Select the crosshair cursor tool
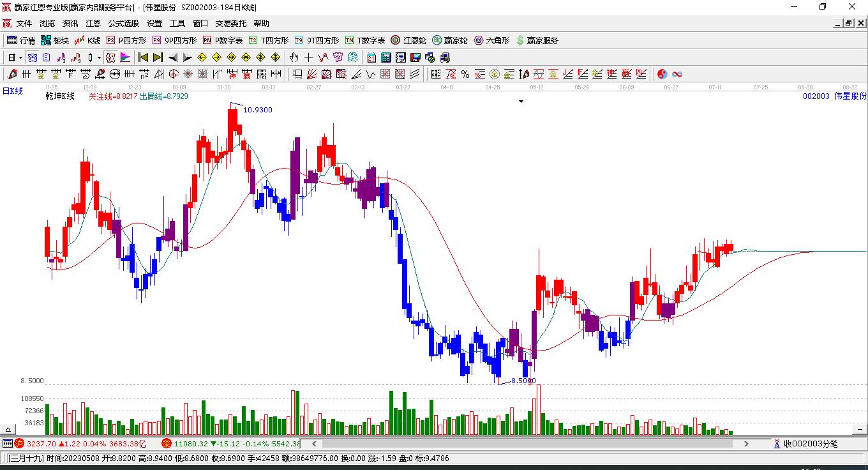The width and height of the screenshot is (868, 470). click(309, 57)
